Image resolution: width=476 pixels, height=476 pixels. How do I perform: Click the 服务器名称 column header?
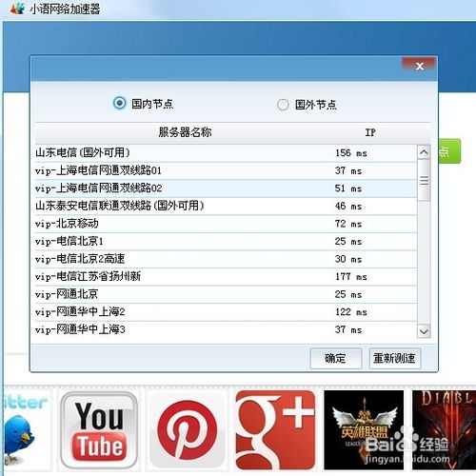pos(185,132)
